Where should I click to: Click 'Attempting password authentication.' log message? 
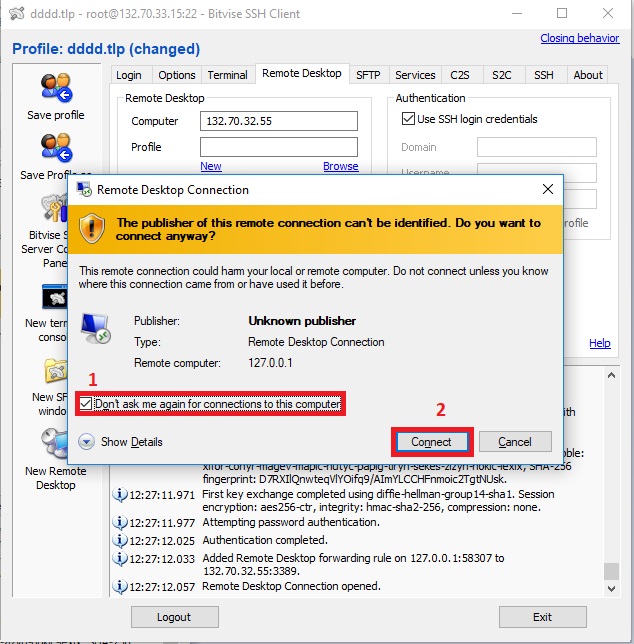click(x=291, y=522)
